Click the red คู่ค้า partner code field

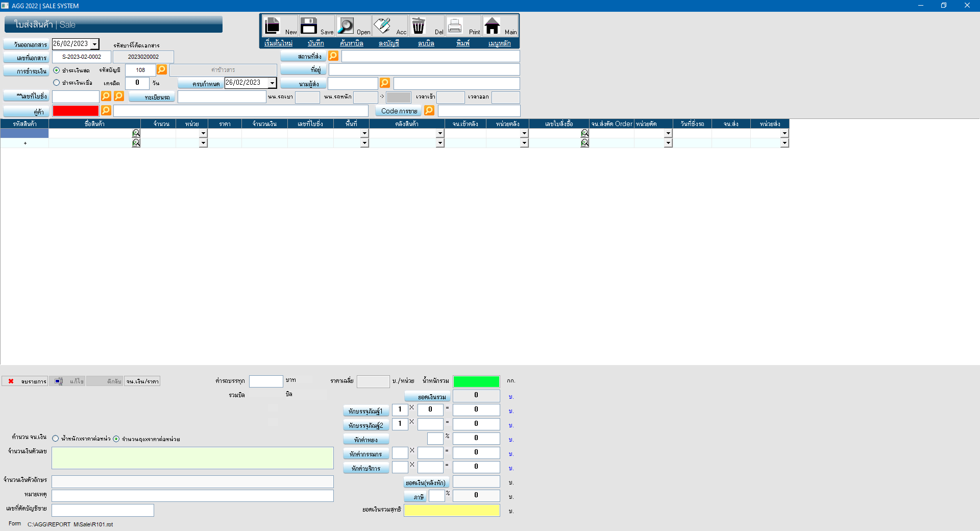click(x=76, y=111)
